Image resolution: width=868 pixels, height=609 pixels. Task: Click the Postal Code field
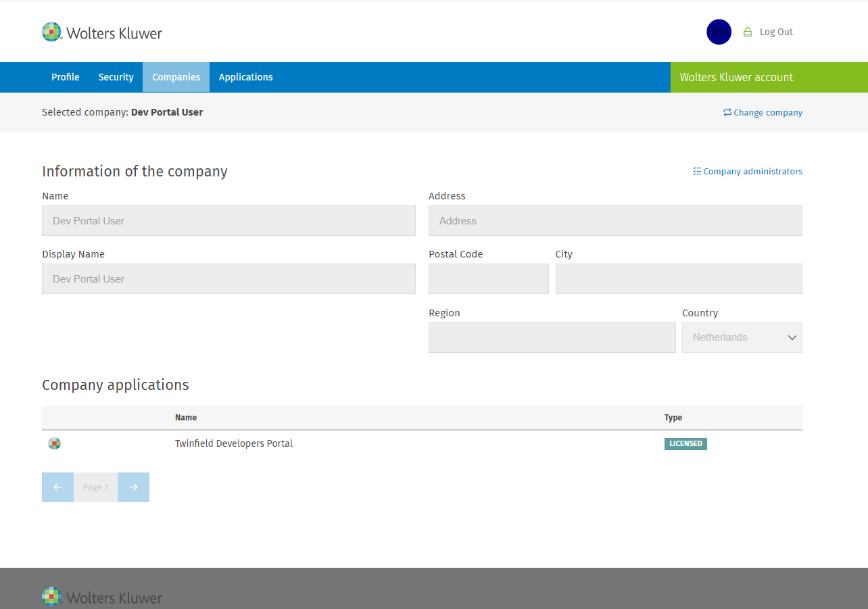click(489, 279)
